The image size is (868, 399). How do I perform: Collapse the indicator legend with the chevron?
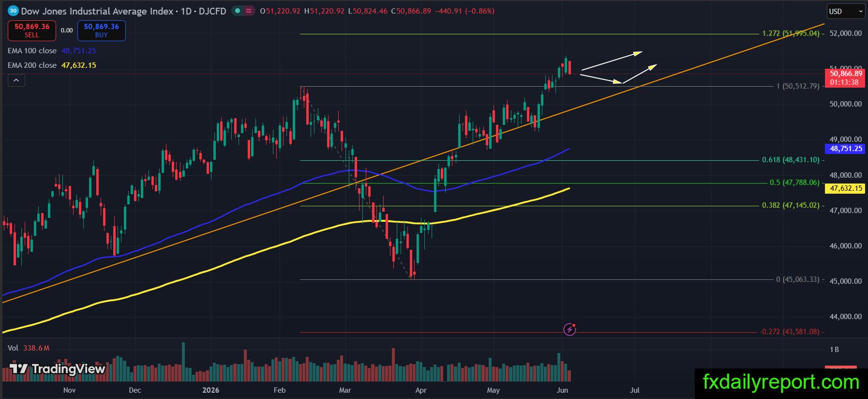[x=16, y=80]
